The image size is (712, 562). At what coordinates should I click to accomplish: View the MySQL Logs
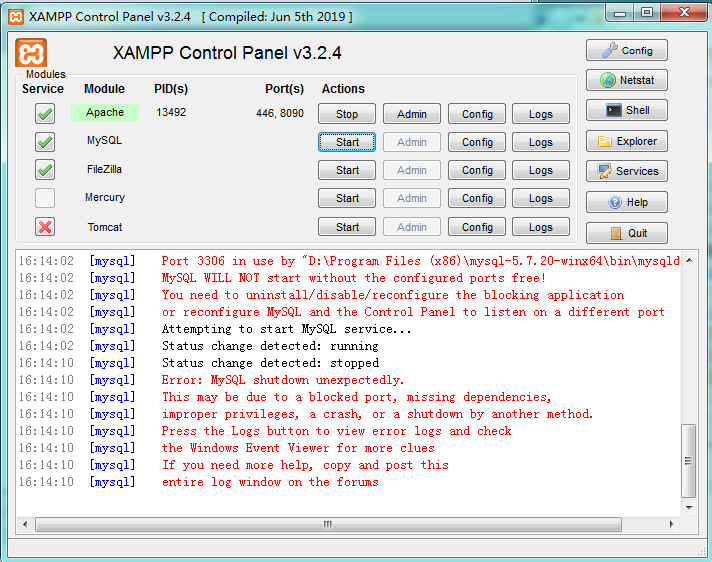tap(541, 142)
